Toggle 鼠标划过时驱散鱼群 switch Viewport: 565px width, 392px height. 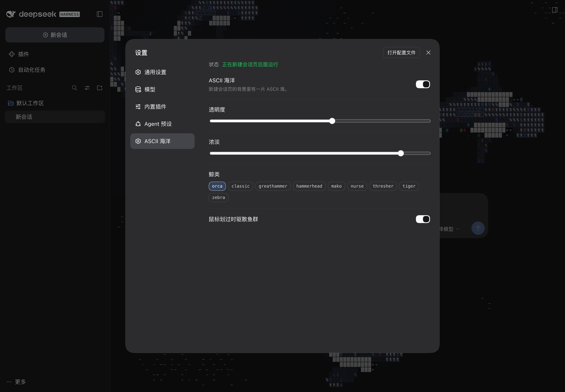coord(423,219)
